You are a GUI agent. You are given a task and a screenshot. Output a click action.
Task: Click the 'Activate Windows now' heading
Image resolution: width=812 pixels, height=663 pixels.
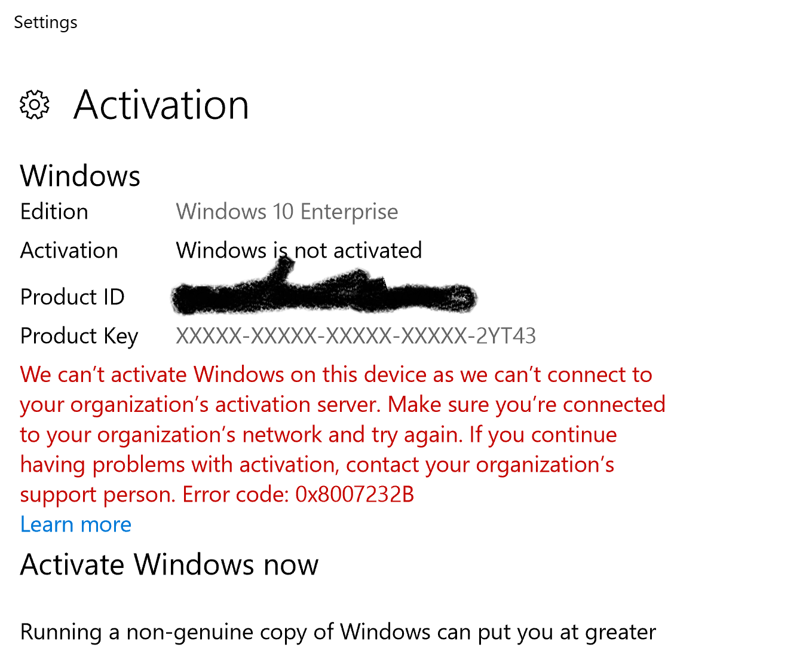point(170,564)
